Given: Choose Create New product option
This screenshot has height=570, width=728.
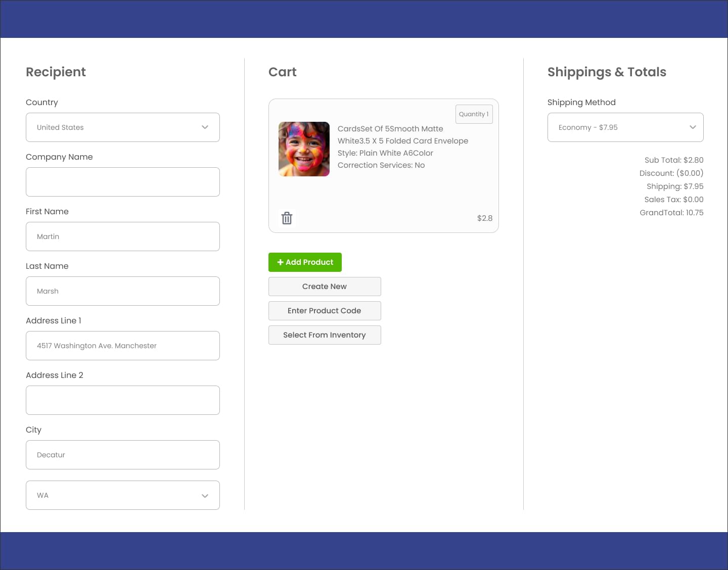Looking at the screenshot, I should 325,287.
